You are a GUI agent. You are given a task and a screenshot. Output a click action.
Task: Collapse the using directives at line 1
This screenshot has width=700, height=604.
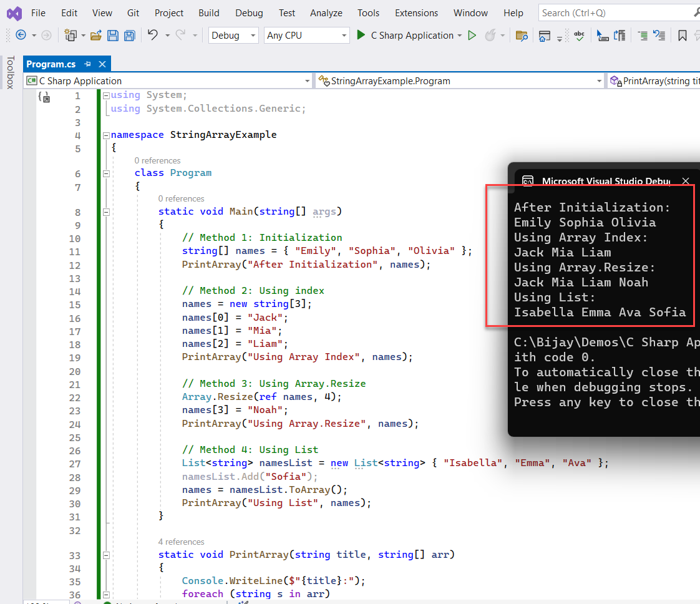click(x=106, y=95)
